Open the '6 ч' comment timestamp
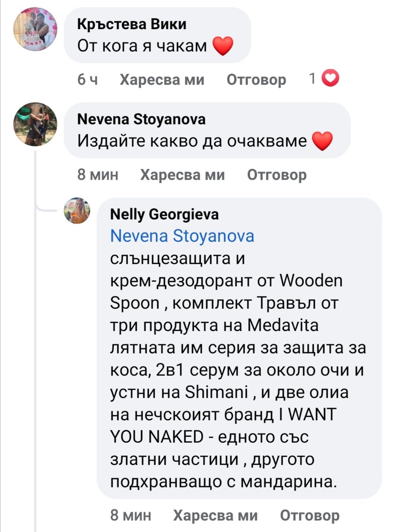395x532 pixels. point(87,79)
